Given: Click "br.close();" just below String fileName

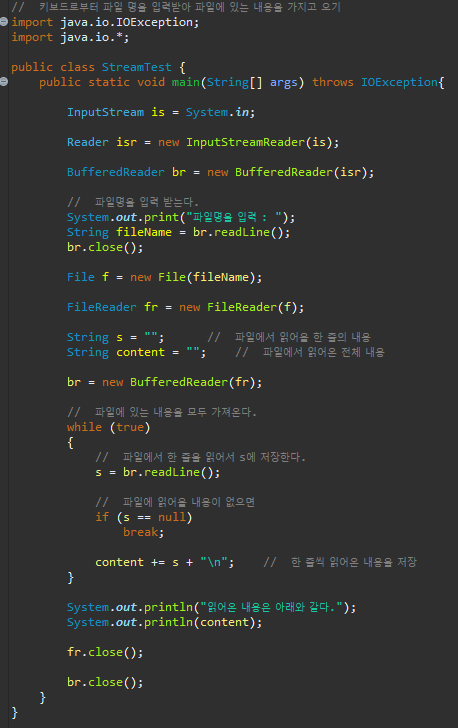Looking at the screenshot, I should click(105, 247).
